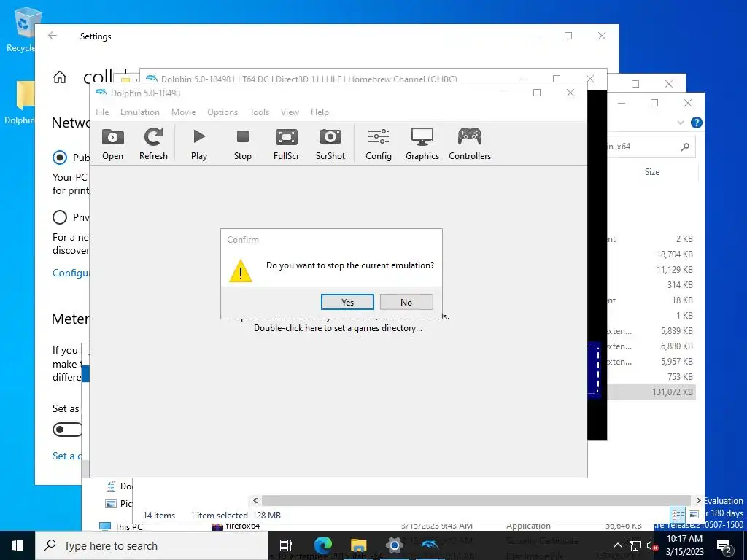
Task: Switch Explorer to large icons view
Action: click(x=694, y=515)
